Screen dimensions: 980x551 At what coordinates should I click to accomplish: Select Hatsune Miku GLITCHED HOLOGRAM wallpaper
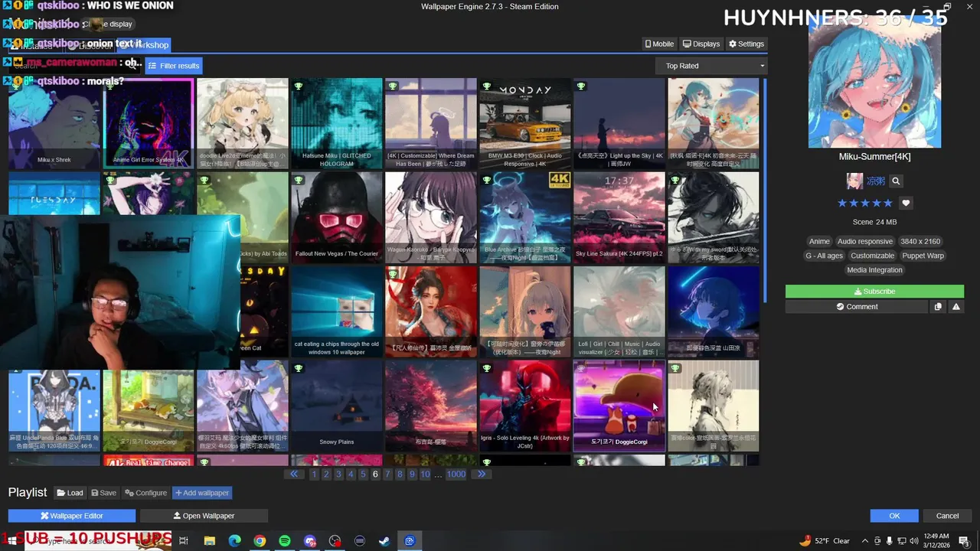click(x=337, y=123)
